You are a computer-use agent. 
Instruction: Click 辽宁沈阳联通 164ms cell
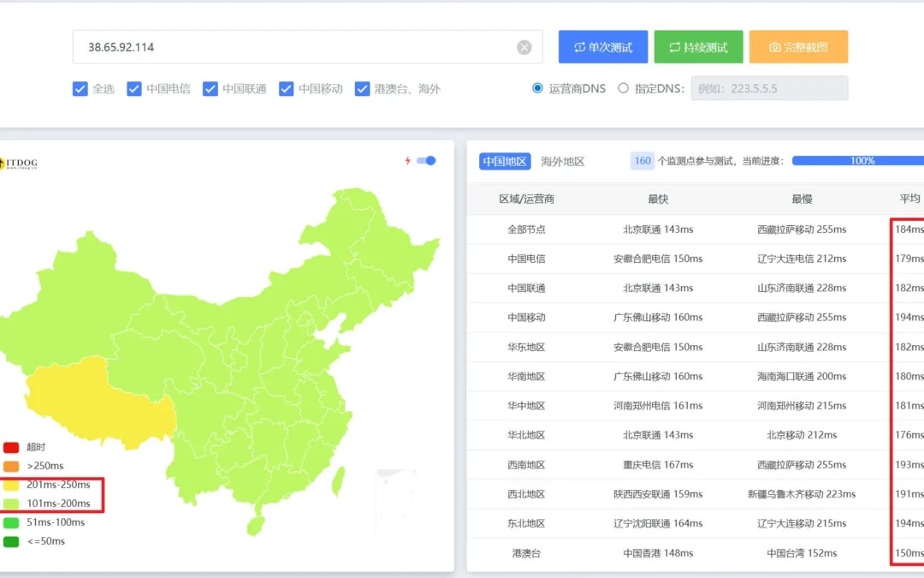[658, 524]
